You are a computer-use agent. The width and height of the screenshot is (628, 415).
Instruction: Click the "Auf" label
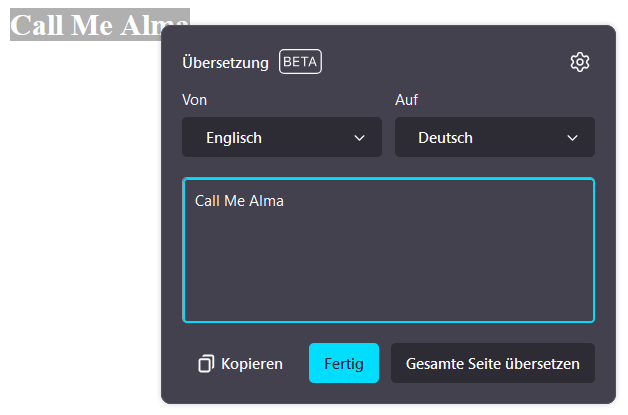(407, 100)
